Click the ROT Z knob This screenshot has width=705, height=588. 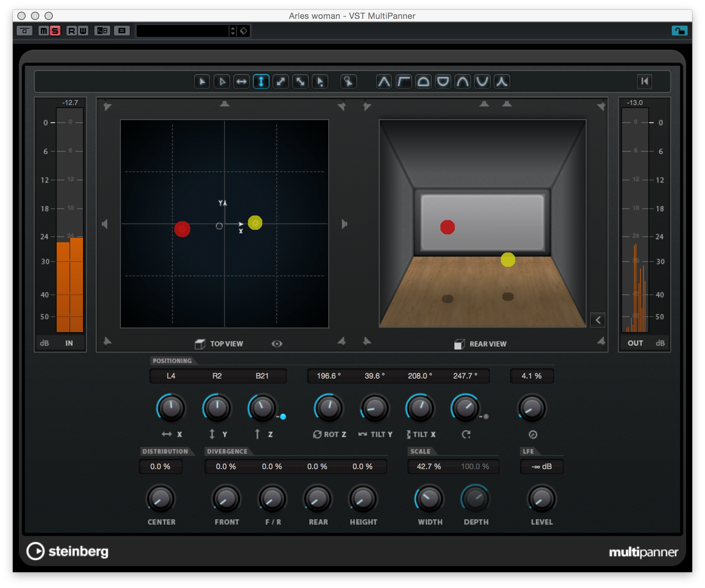(329, 408)
